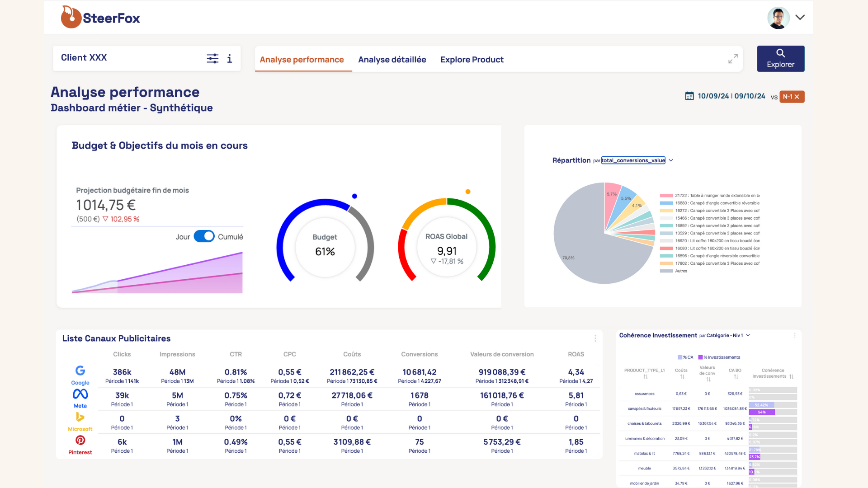
Task: Open Cohérence Investissement three-dot options menu
Action: (795, 335)
